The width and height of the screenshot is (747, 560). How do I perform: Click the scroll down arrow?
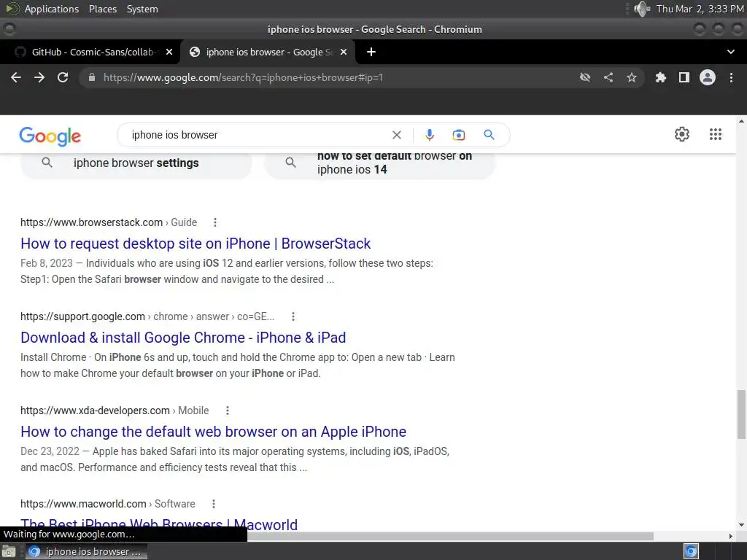tap(741, 525)
